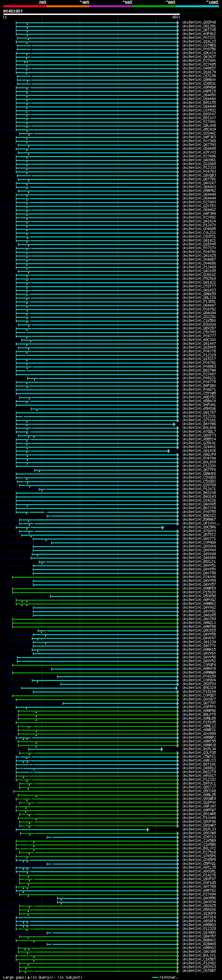Click the red 20% identity color band
222x980 pixels.
(25, 6)
